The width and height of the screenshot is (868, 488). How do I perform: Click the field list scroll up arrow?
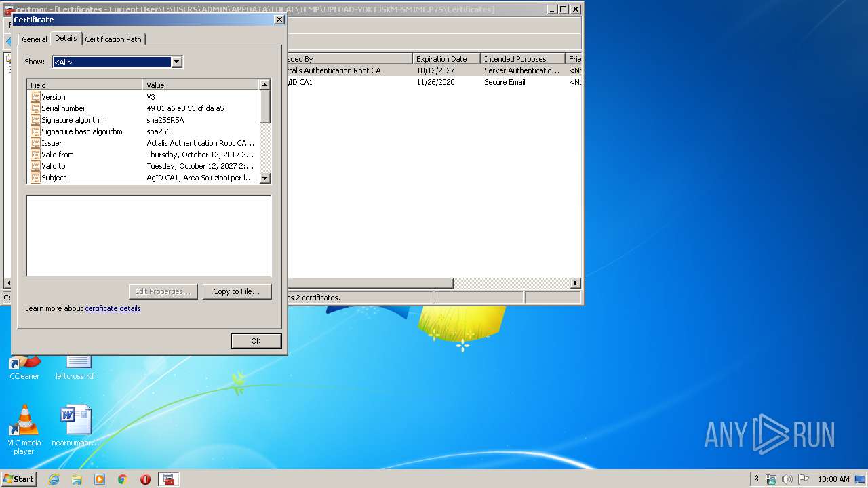[265, 85]
